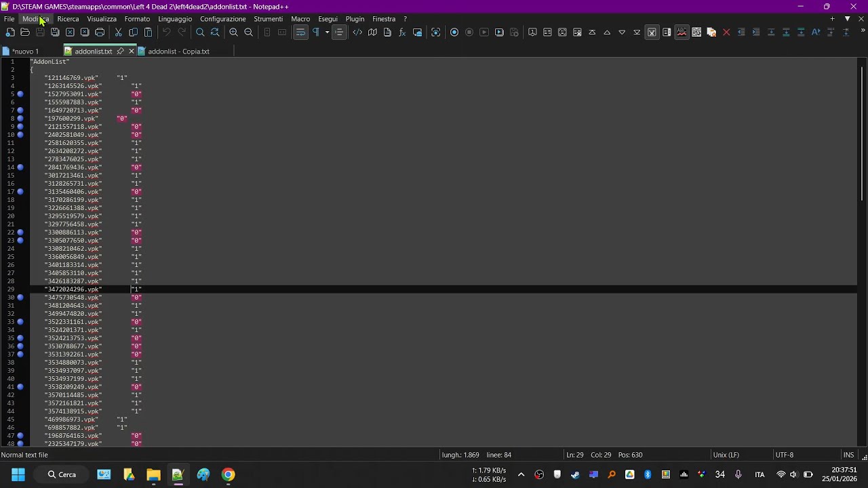Click the Windows Start button
Viewport: 868px width, 488px height.
click(x=18, y=474)
